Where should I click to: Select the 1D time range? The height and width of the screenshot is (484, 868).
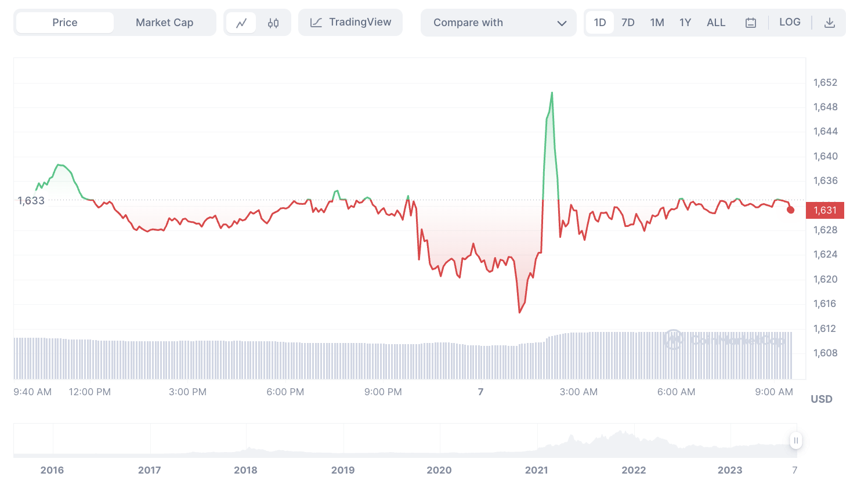pos(599,23)
